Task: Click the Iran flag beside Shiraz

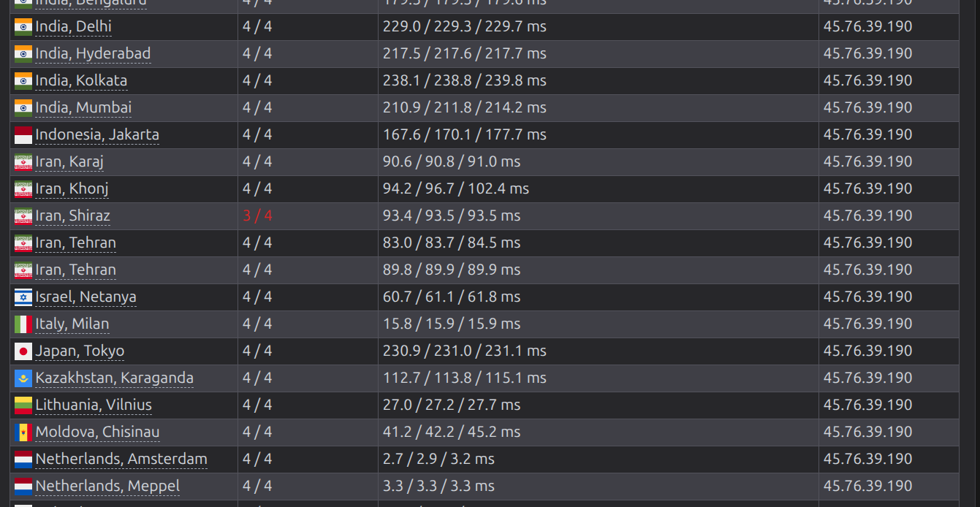Action: [x=23, y=216]
